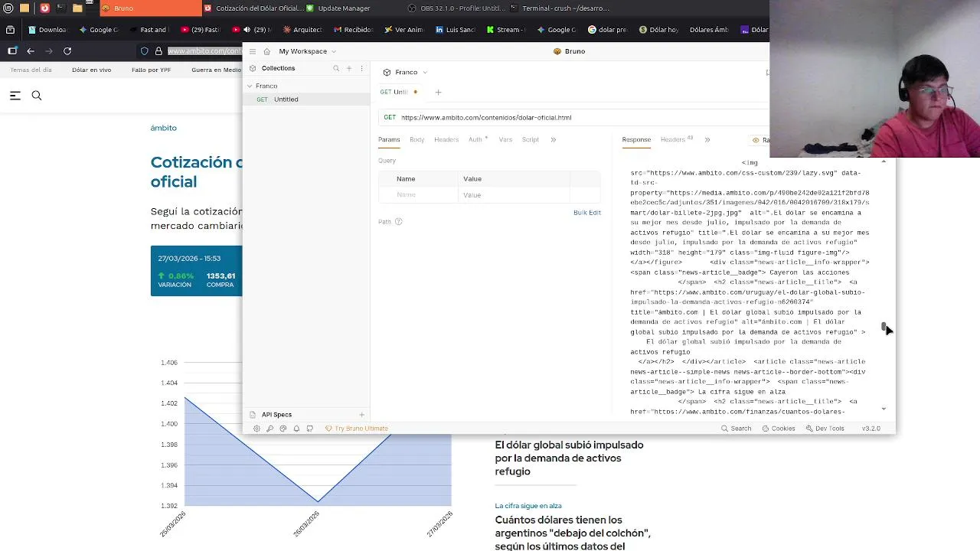Open Dev Tools in Bruno status bar
This screenshot has height=551, width=980.
(x=824, y=429)
